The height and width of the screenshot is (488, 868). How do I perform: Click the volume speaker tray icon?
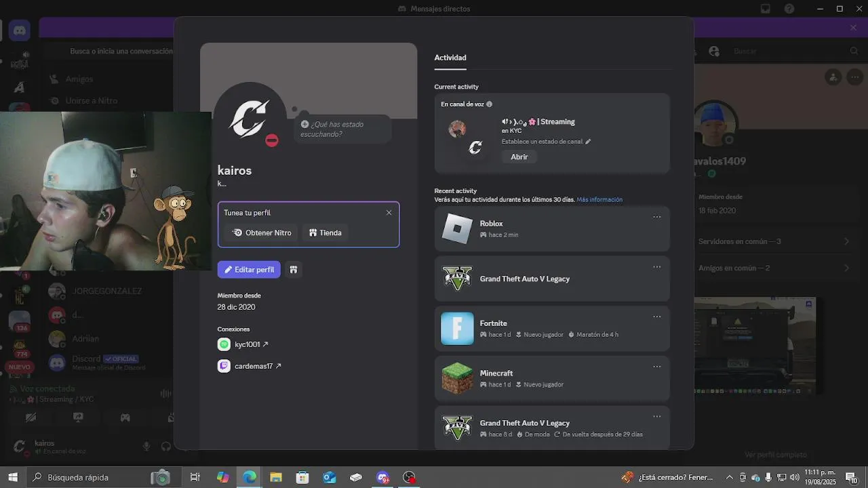795,477
